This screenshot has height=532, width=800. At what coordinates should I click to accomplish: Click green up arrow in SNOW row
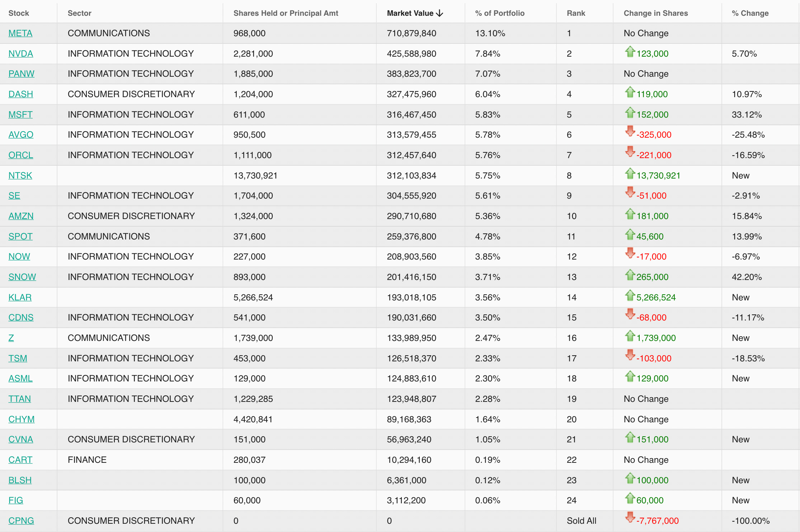pos(630,275)
